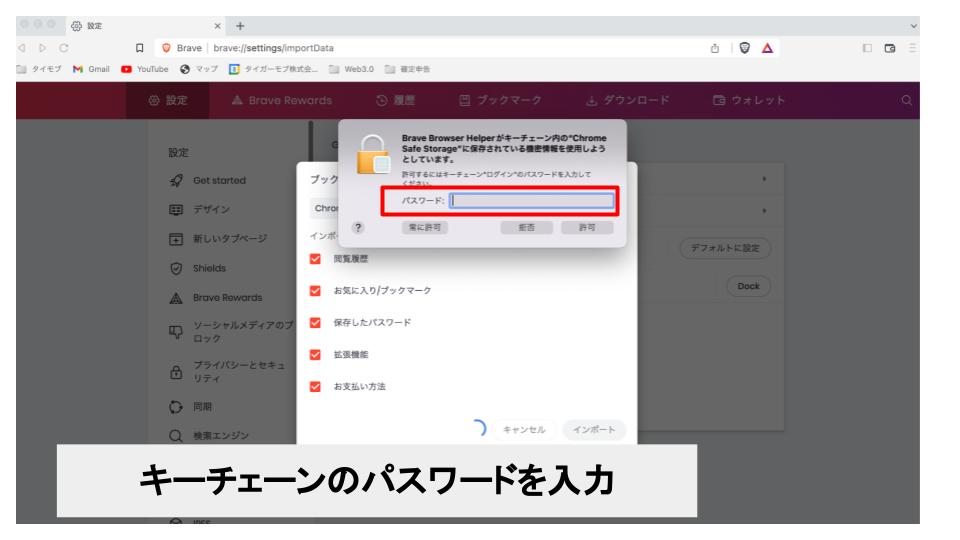Click the share icon in the address bar
Image resolution: width=960 pixels, height=540 pixels.
point(714,48)
